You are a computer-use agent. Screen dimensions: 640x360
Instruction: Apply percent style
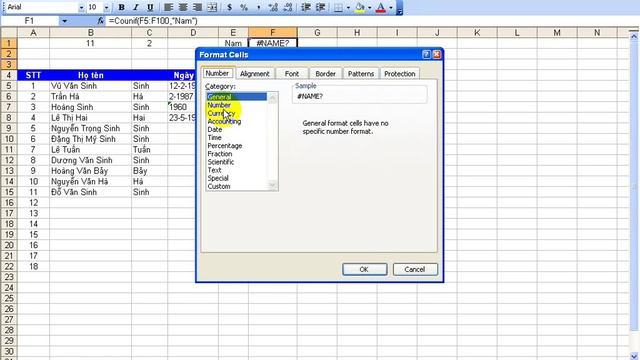click(x=244, y=7)
